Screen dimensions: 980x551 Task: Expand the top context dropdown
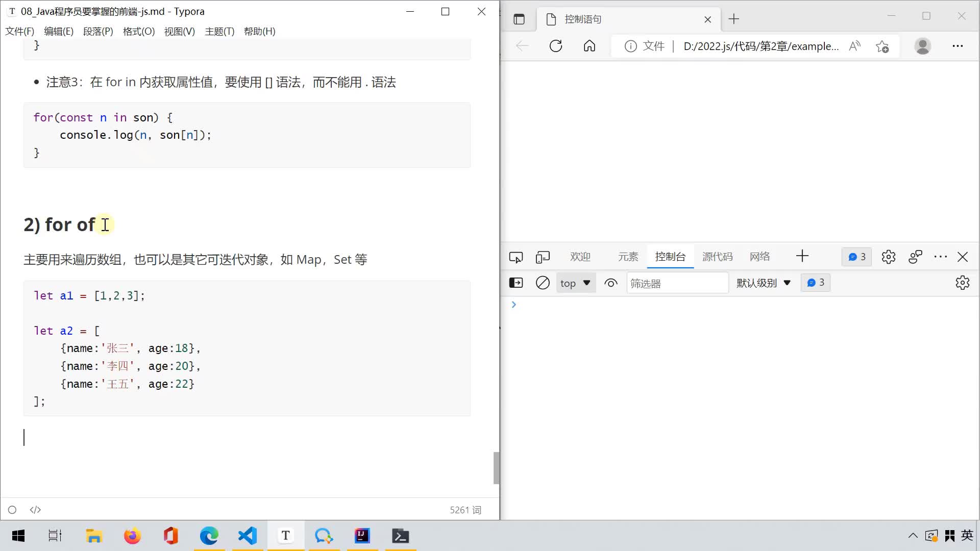click(x=575, y=283)
